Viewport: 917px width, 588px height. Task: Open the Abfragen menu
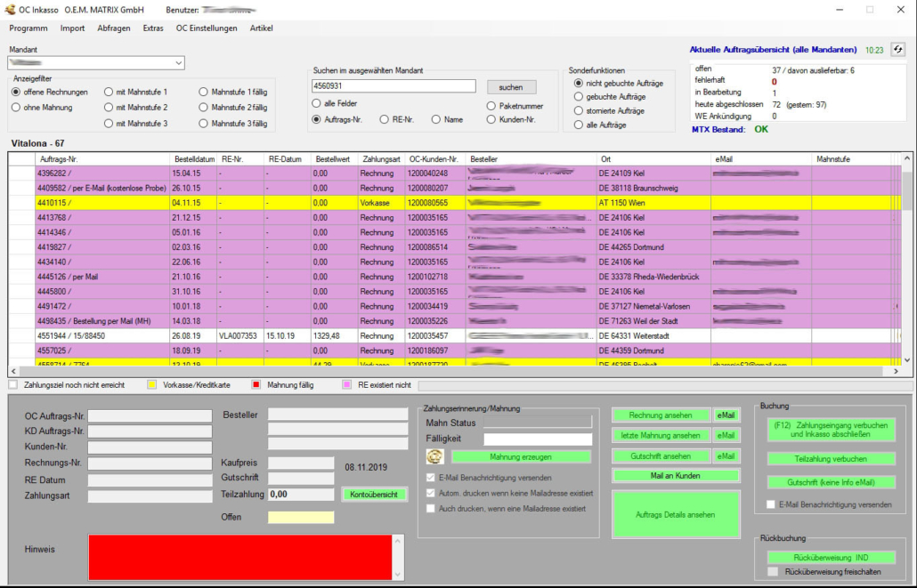[114, 28]
